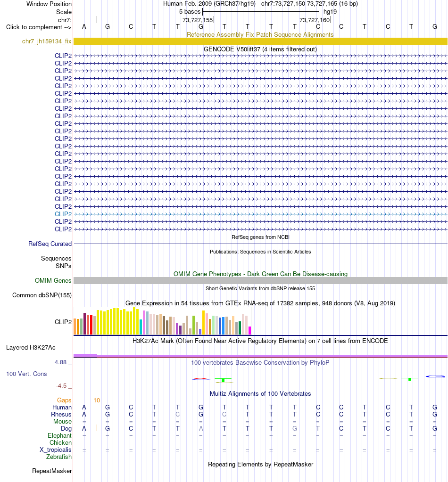This screenshot has width=448, height=482.
Task: Click the coordinate tick label 73,727,155
Action: point(198,20)
